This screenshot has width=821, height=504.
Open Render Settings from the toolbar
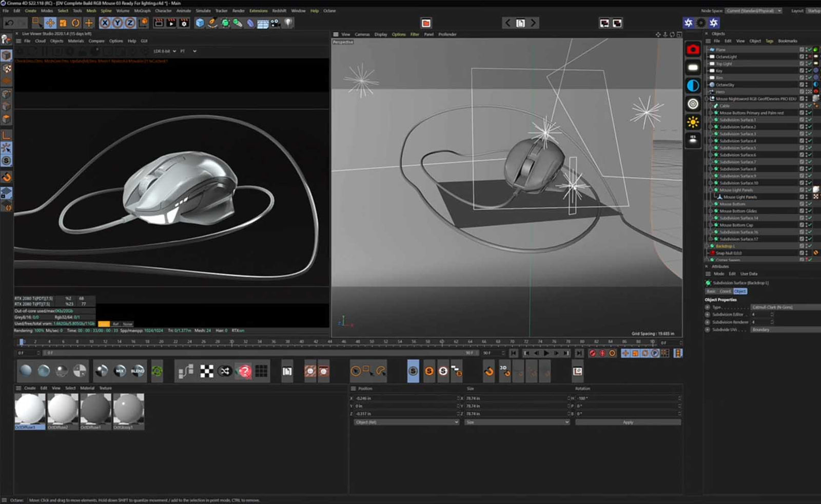coord(184,23)
